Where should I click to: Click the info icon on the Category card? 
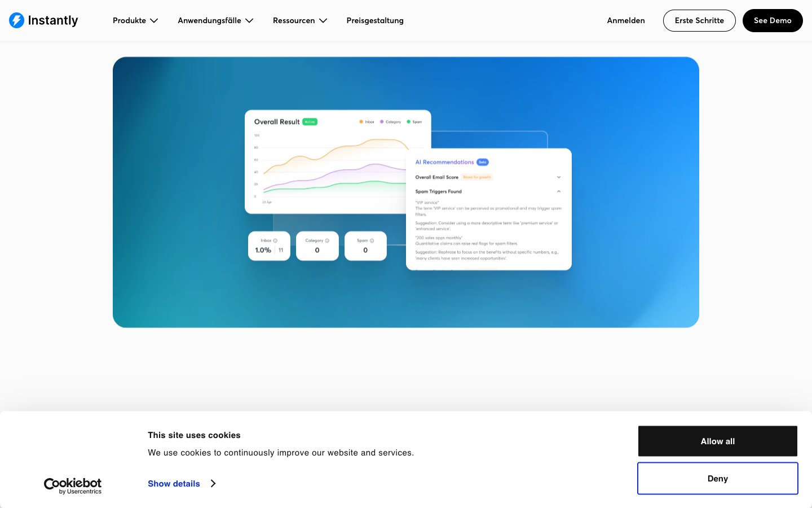click(326, 240)
